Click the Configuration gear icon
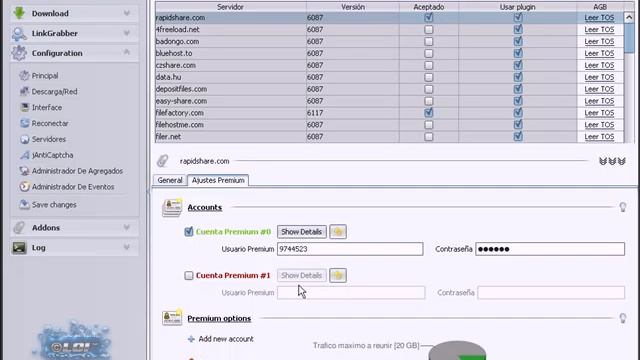The height and width of the screenshot is (360, 640). [x=19, y=53]
